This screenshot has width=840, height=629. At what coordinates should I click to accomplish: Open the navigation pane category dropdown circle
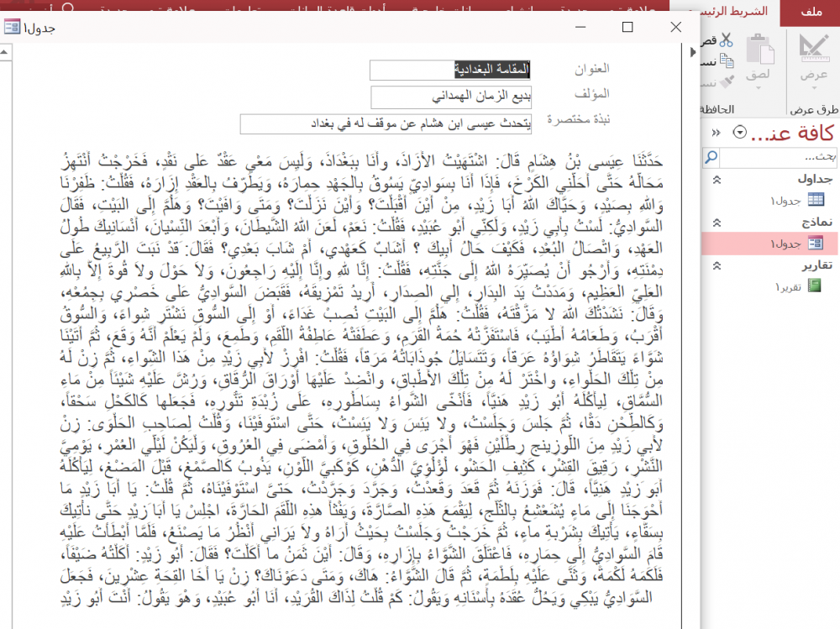click(x=739, y=132)
